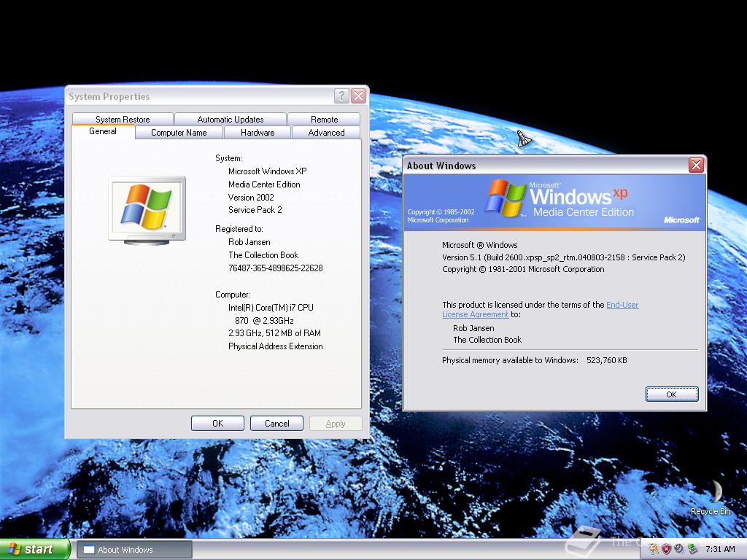This screenshot has width=747, height=560.
Task: Click 'Microsoft Windows XP' in System Properties
Action: click(x=267, y=171)
